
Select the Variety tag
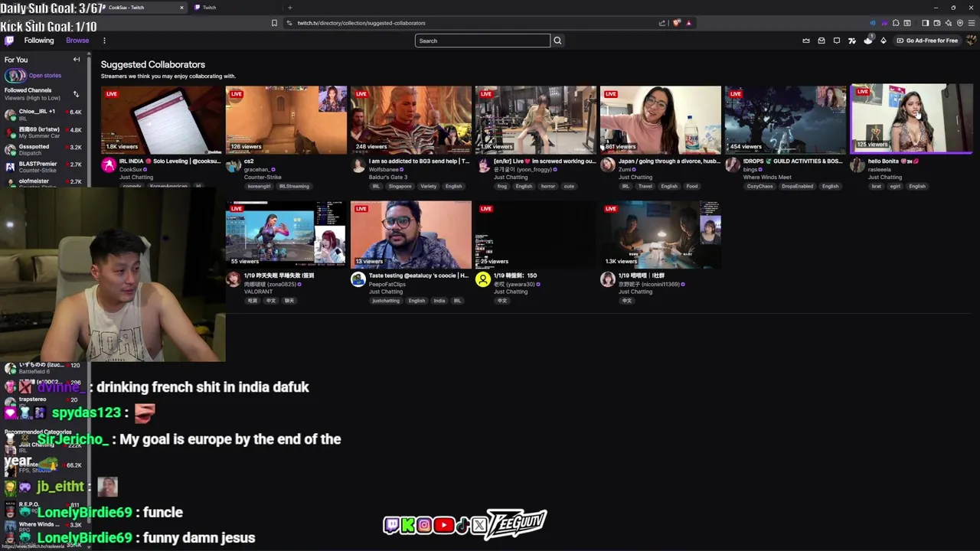click(428, 186)
